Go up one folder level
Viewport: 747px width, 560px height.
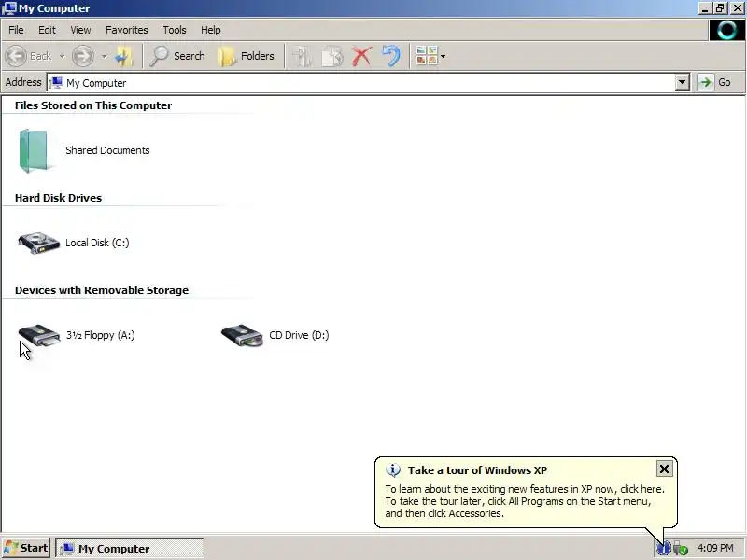point(124,56)
